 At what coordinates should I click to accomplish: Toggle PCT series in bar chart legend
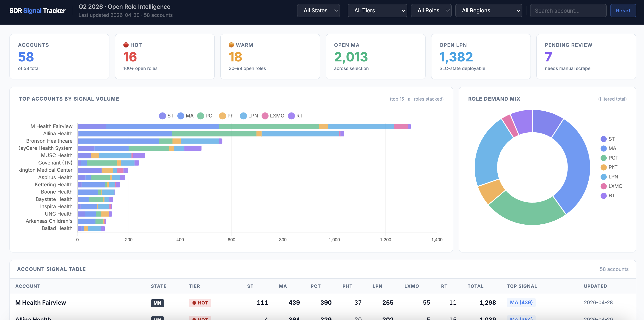pyautogui.click(x=206, y=116)
